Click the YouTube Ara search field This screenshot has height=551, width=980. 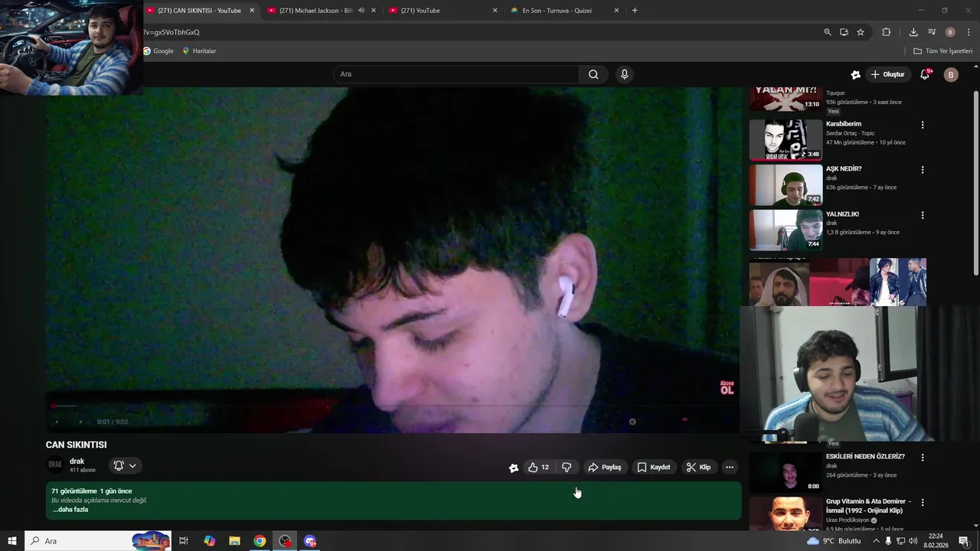click(456, 74)
